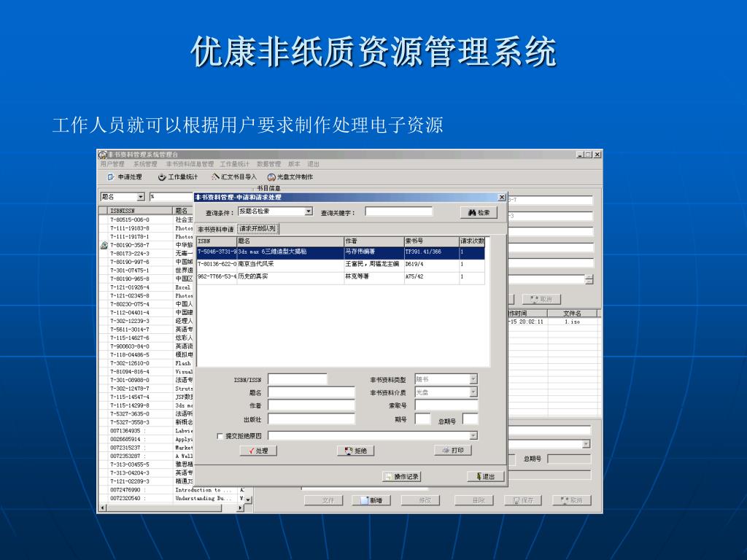The height and width of the screenshot is (560, 747).
Task: Click 作者 column header in dialog table
Action: point(374,241)
